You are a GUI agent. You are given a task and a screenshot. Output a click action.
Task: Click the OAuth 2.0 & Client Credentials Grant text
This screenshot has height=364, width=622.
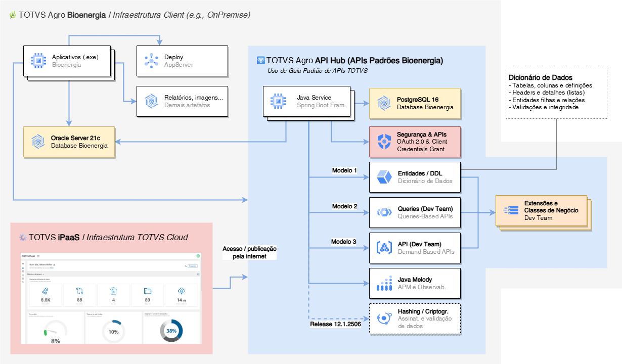point(422,146)
